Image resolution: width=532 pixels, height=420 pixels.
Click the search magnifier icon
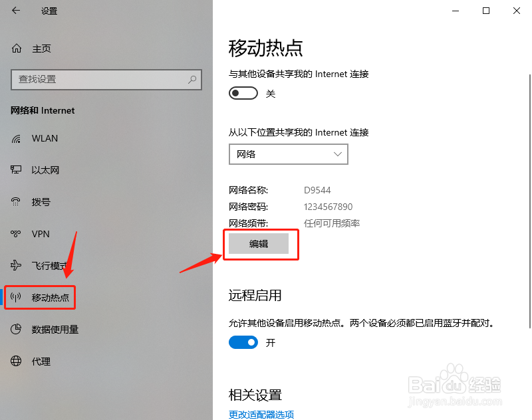(x=192, y=80)
